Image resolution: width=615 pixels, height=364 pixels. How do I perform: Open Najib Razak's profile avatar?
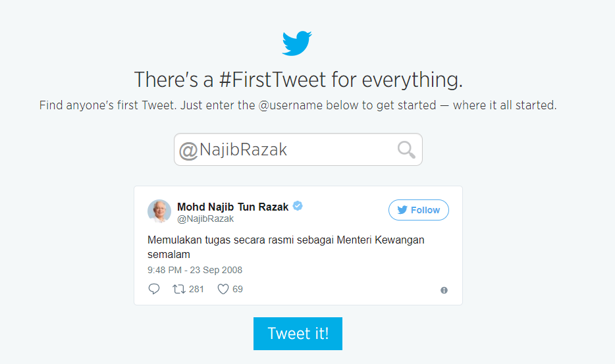[159, 211]
